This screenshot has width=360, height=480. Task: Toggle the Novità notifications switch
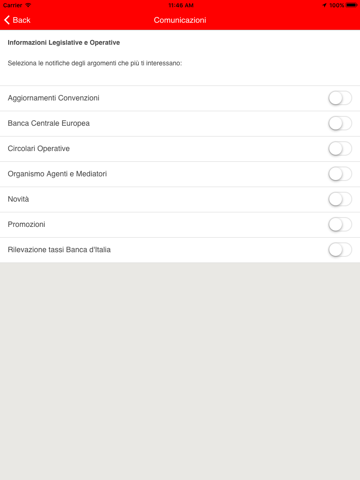pyautogui.click(x=340, y=200)
